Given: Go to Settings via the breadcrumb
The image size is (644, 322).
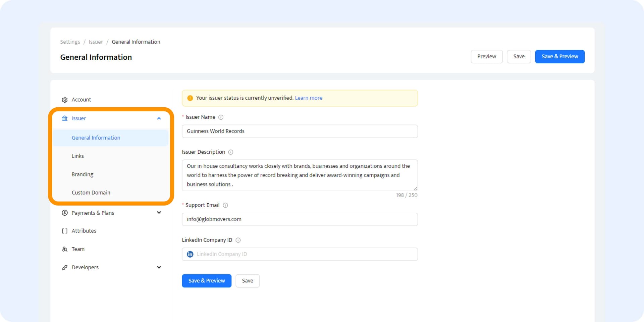Looking at the screenshot, I should [70, 42].
